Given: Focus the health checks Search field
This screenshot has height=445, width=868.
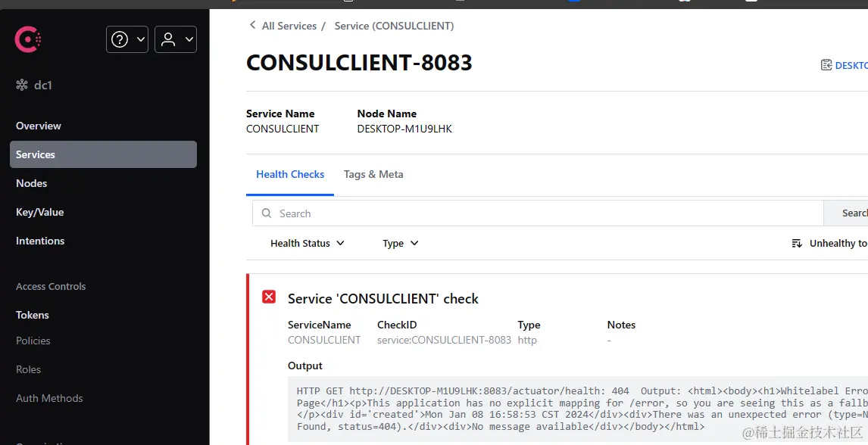Looking at the screenshot, I should 538,213.
